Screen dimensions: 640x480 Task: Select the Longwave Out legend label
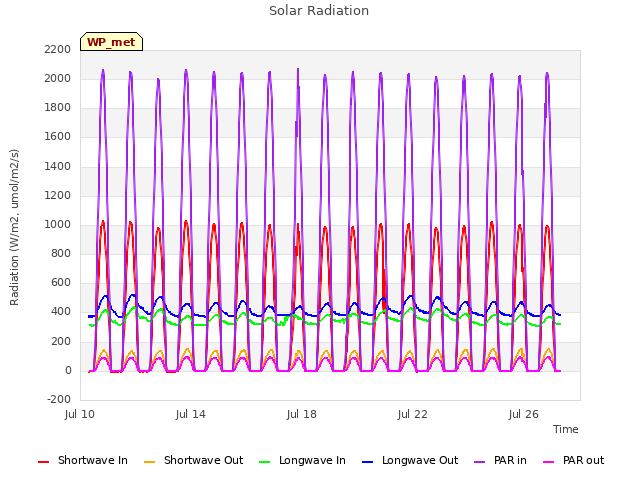[x=420, y=460]
